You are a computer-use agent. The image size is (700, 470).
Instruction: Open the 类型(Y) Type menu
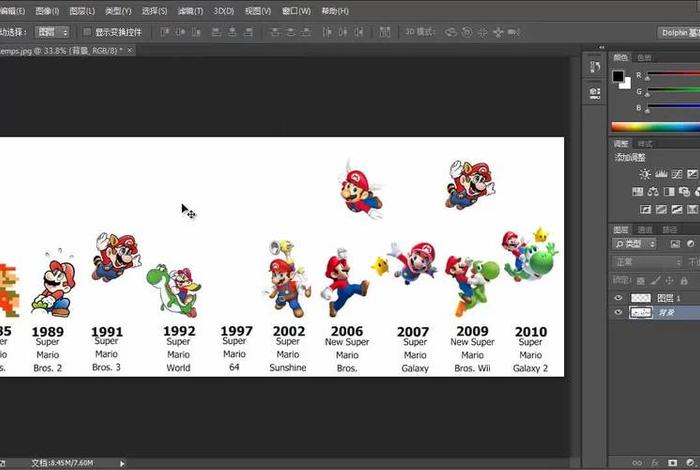tap(118, 11)
